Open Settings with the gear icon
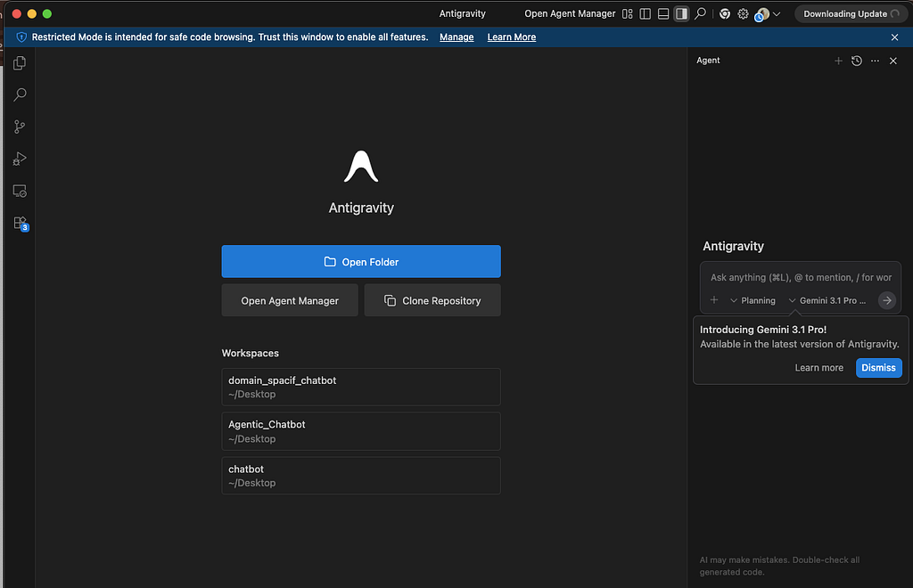The width and height of the screenshot is (913, 588). pyautogui.click(x=743, y=13)
